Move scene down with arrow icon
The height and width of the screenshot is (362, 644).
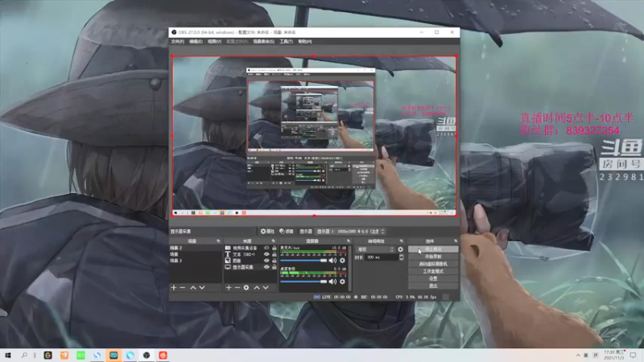click(202, 288)
